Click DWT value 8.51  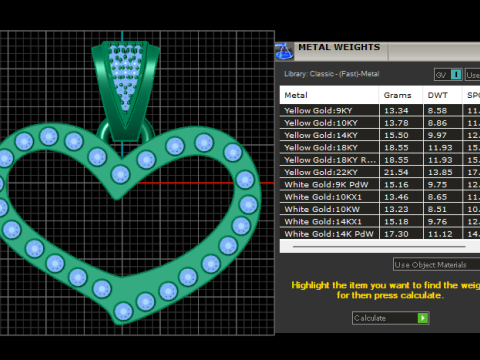pyautogui.click(x=437, y=209)
